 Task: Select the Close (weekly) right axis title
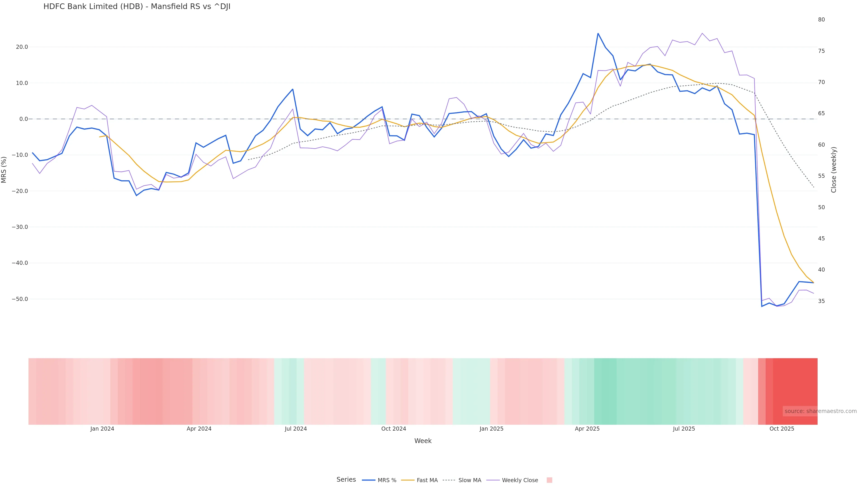pyautogui.click(x=834, y=169)
